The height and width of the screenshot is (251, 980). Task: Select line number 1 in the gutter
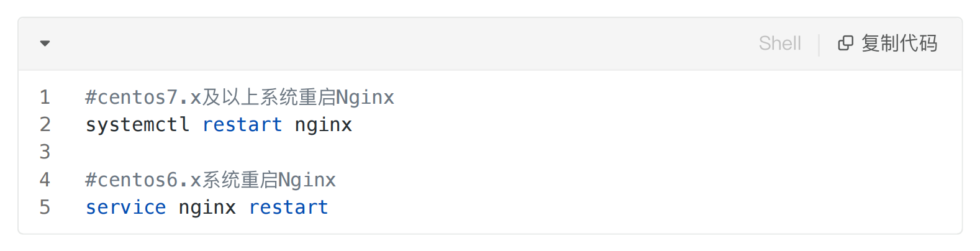click(45, 97)
